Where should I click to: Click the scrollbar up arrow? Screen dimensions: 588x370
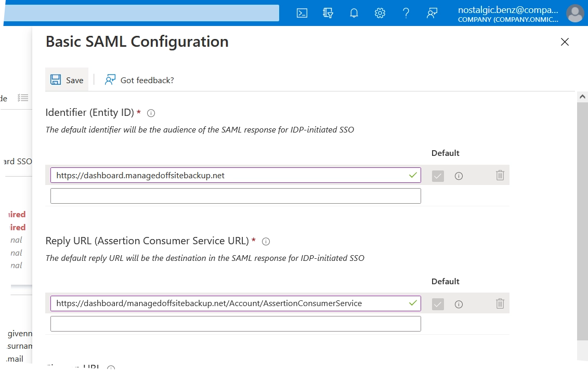pyautogui.click(x=582, y=97)
